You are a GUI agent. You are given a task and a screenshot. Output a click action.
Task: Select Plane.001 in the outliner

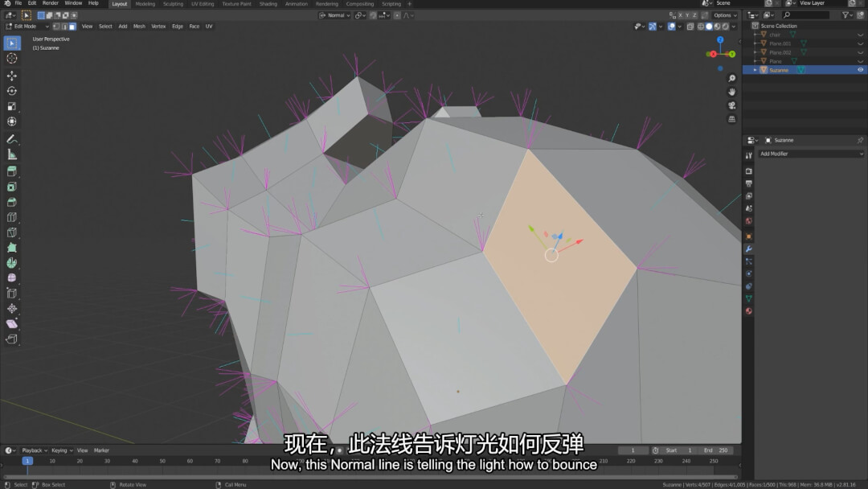coord(780,43)
